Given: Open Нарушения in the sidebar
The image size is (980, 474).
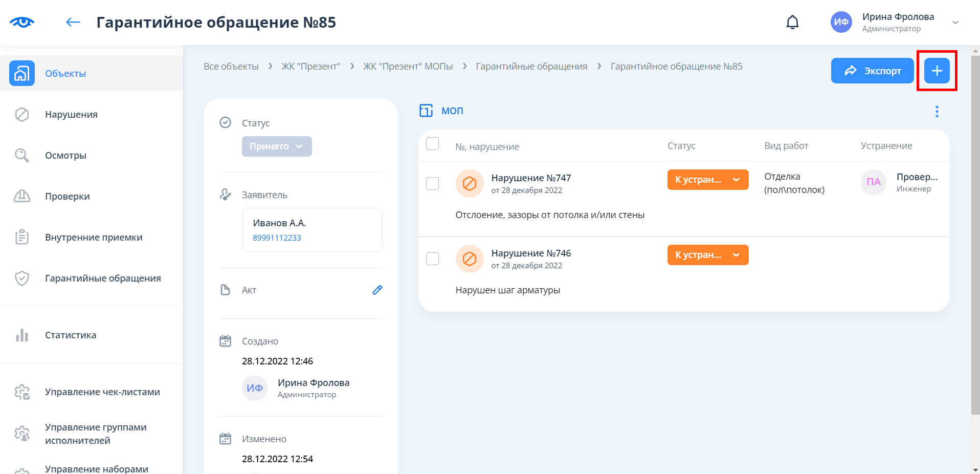Looking at the screenshot, I should click(x=71, y=114).
